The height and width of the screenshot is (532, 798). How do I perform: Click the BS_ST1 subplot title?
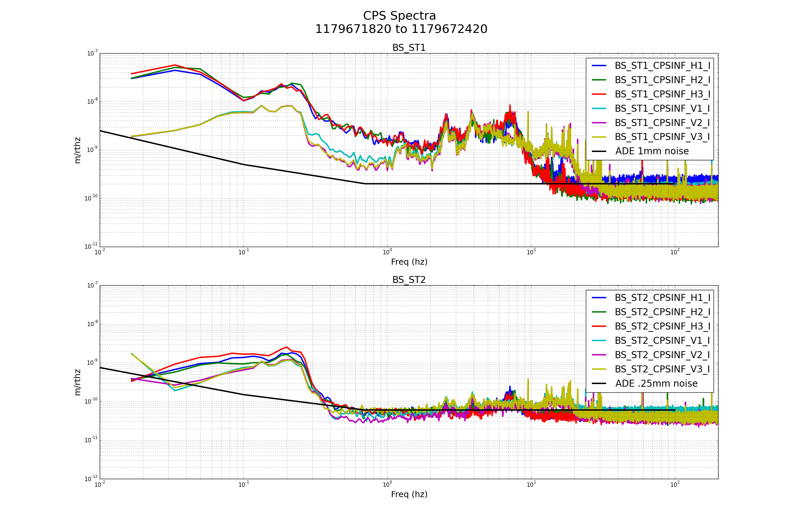pos(409,48)
